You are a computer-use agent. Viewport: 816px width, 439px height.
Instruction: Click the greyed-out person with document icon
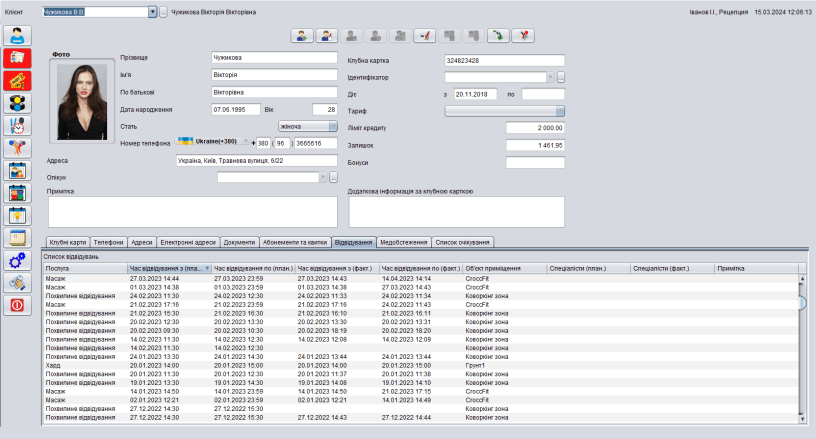(x=400, y=35)
